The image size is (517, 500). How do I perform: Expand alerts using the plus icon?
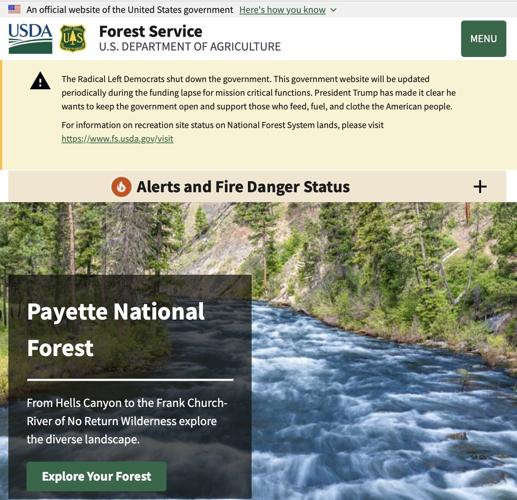[480, 187]
